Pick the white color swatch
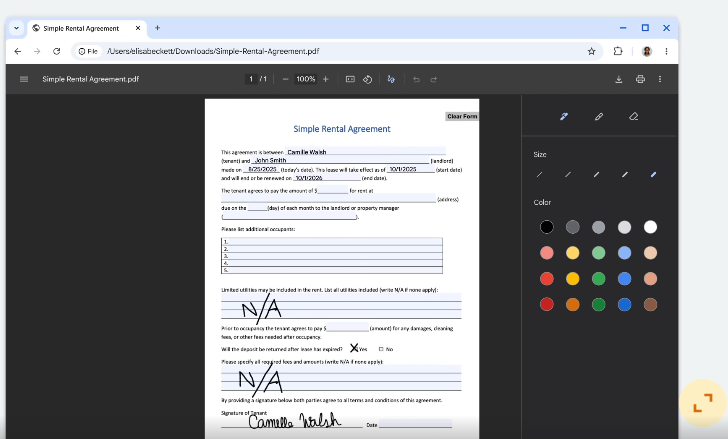This screenshot has width=728, height=439. [650, 227]
